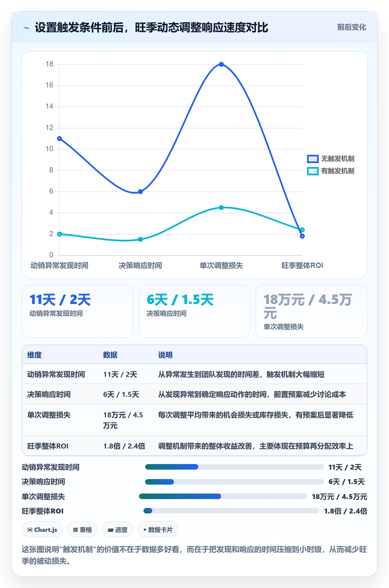Select the 旺季整体ROI table row label

click(x=48, y=446)
